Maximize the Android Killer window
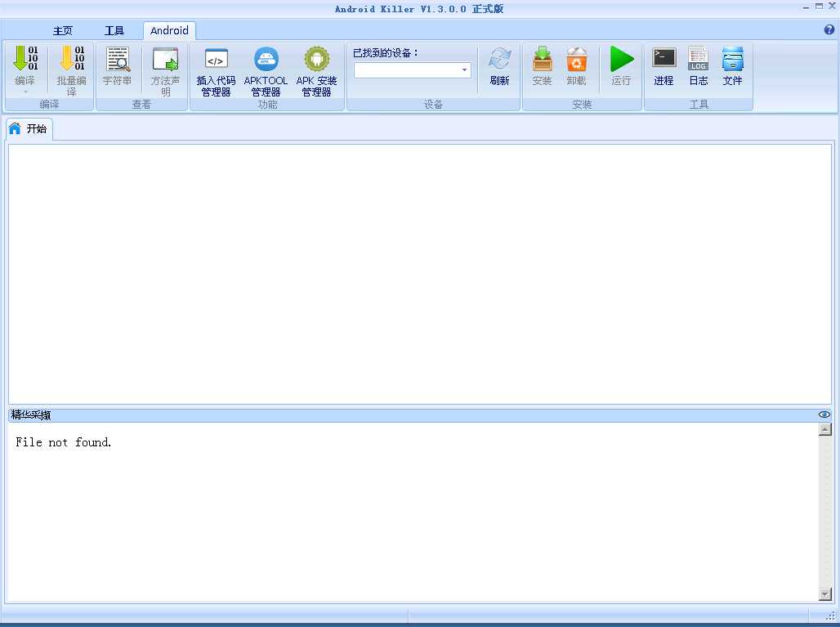840x627 pixels. tap(819, 7)
